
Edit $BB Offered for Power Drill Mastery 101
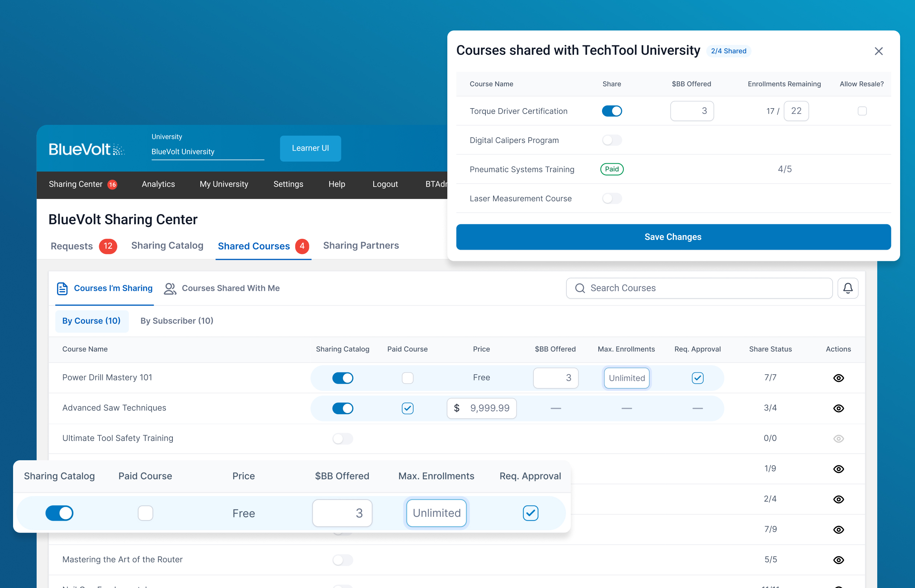click(x=555, y=378)
